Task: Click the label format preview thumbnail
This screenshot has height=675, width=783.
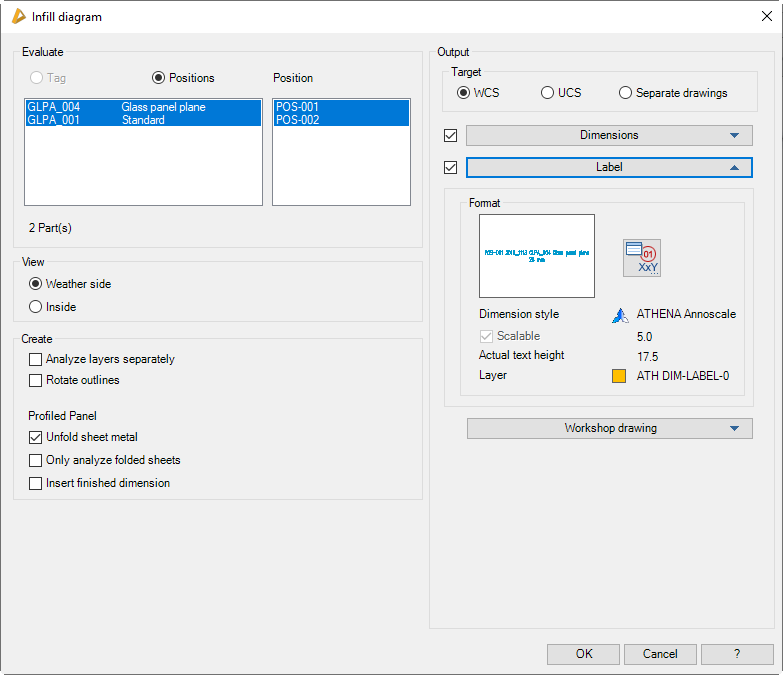Action: coord(537,255)
